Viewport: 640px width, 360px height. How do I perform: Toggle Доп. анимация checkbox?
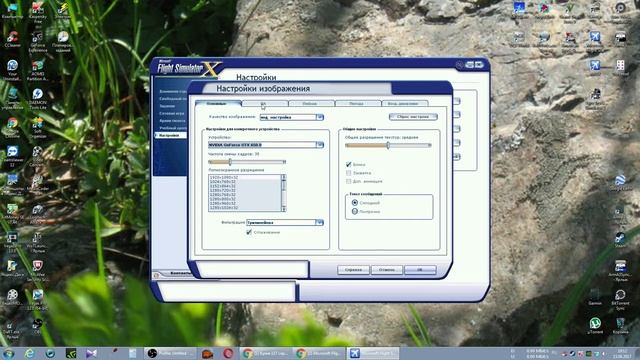coord(349,181)
